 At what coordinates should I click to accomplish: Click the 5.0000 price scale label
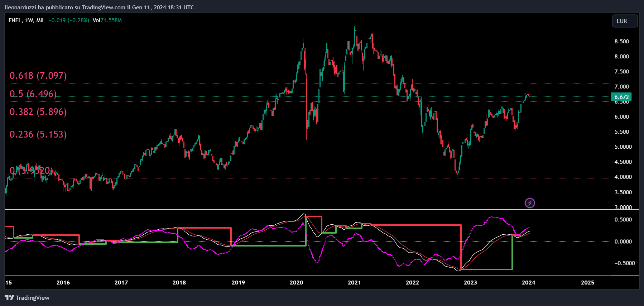[x=623, y=147]
